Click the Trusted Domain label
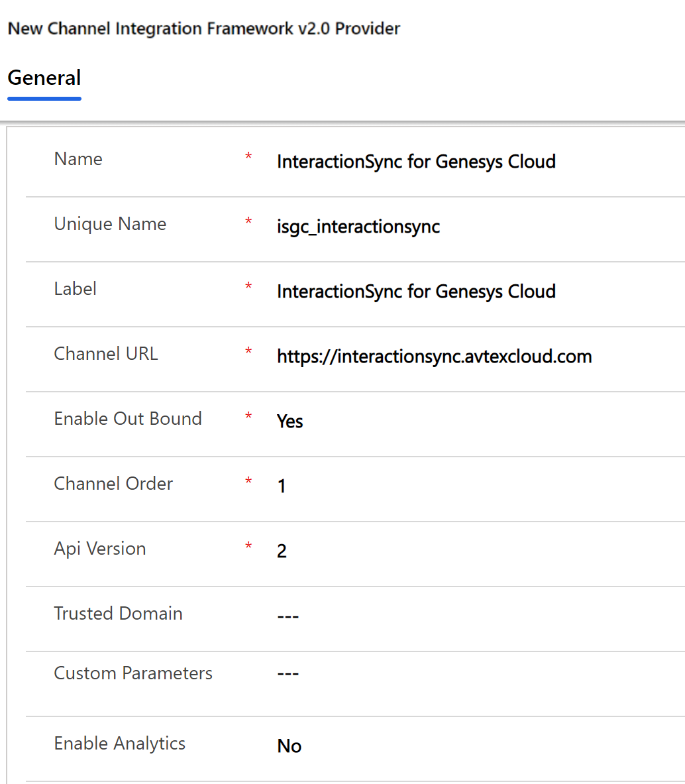This screenshot has height=784, width=685. (119, 614)
